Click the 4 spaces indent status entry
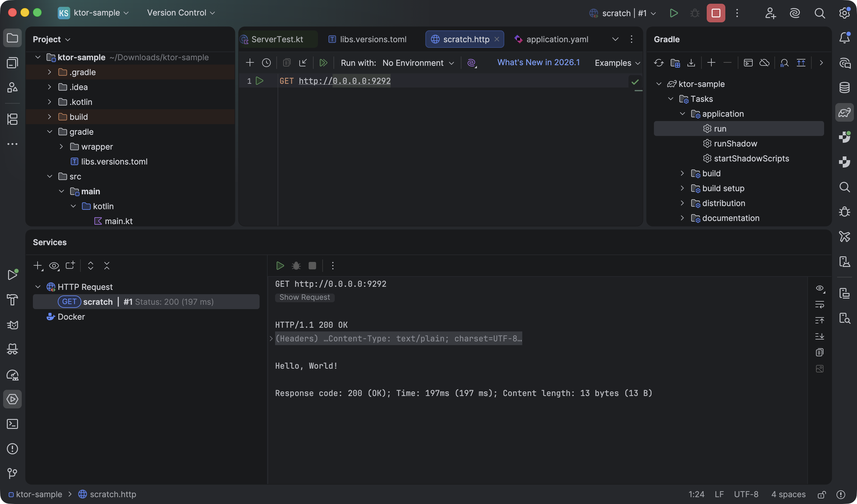Image resolution: width=857 pixels, height=504 pixels. [x=788, y=494]
